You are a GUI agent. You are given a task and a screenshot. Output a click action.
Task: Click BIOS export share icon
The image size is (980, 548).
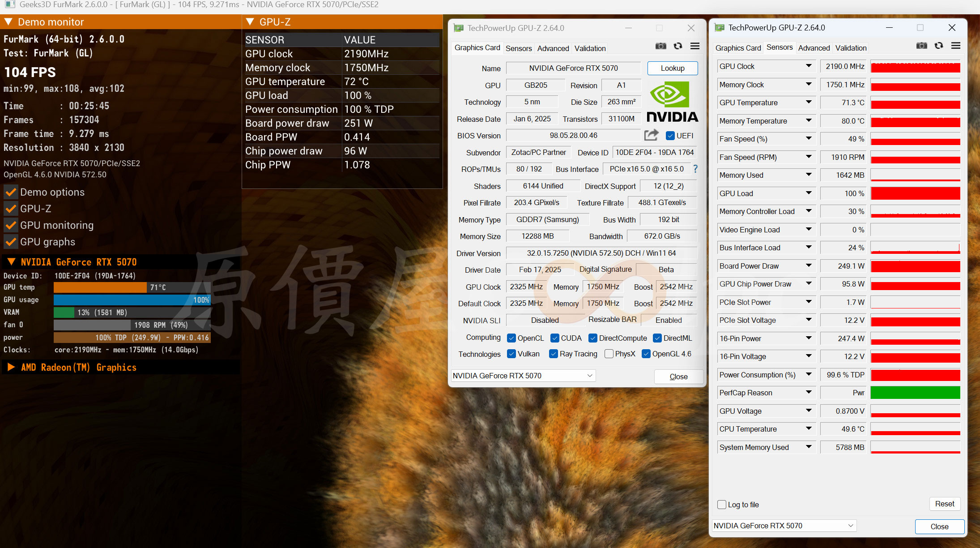[652, 135]
